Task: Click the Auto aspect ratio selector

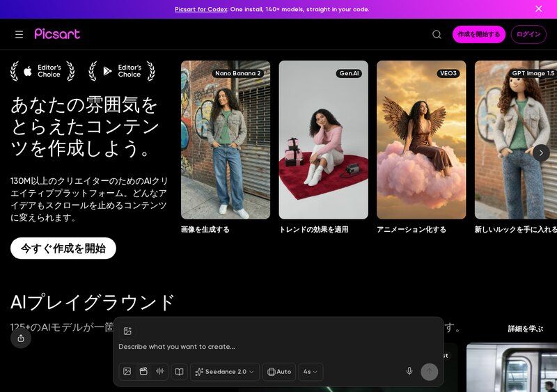Action: coord(279,372)
